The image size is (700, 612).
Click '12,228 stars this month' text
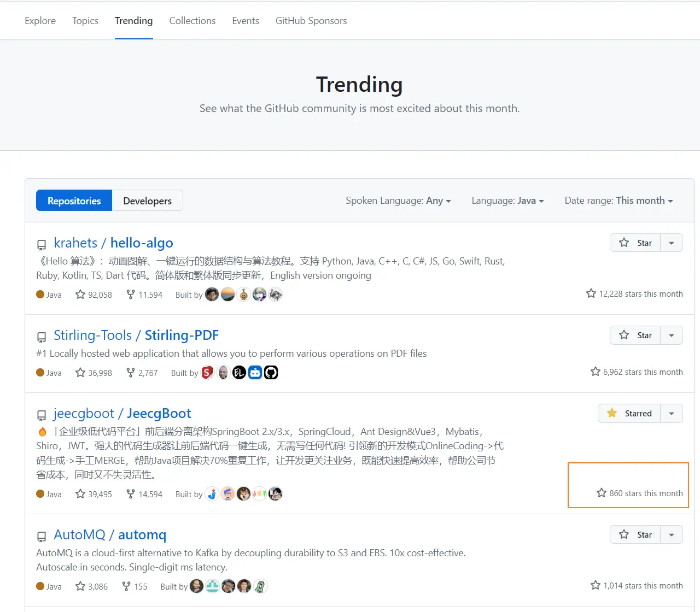[x=641, y=294]
